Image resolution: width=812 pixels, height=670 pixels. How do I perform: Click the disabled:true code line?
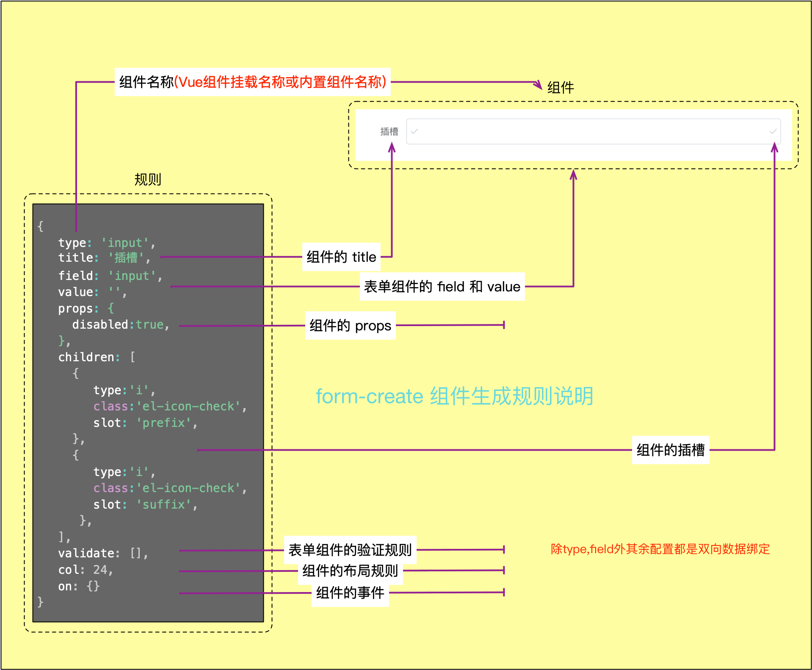[x=121, y=324]
